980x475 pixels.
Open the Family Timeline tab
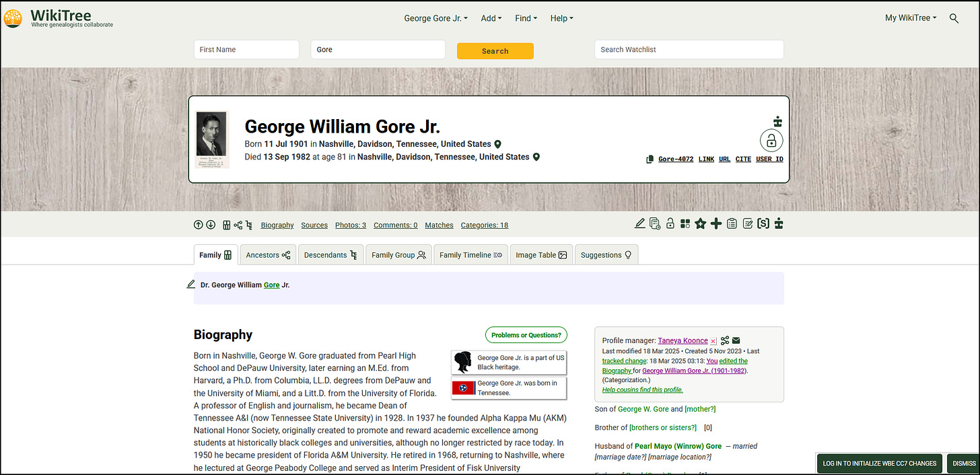[470, 255]
